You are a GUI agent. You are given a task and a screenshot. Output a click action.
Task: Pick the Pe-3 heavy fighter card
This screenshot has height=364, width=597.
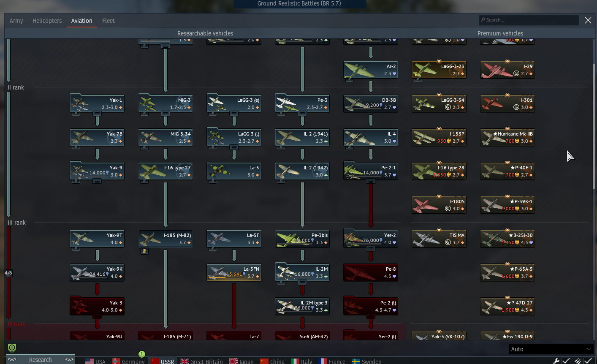(x=302, y=103)
